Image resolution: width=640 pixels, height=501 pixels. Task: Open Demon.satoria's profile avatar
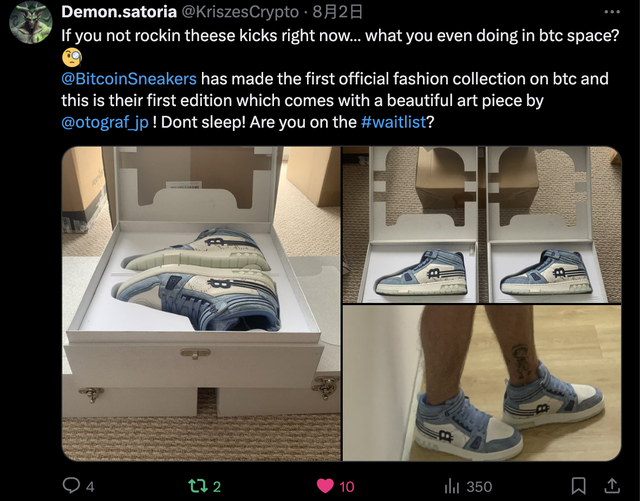click(30, 21)
